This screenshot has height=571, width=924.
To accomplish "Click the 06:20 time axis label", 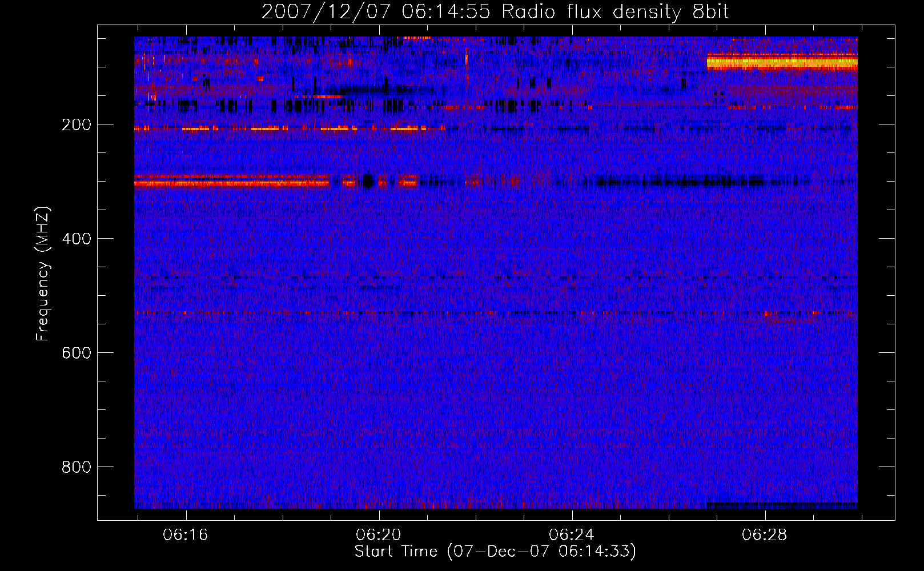I will pyautogui.click(x=379, y=535).
